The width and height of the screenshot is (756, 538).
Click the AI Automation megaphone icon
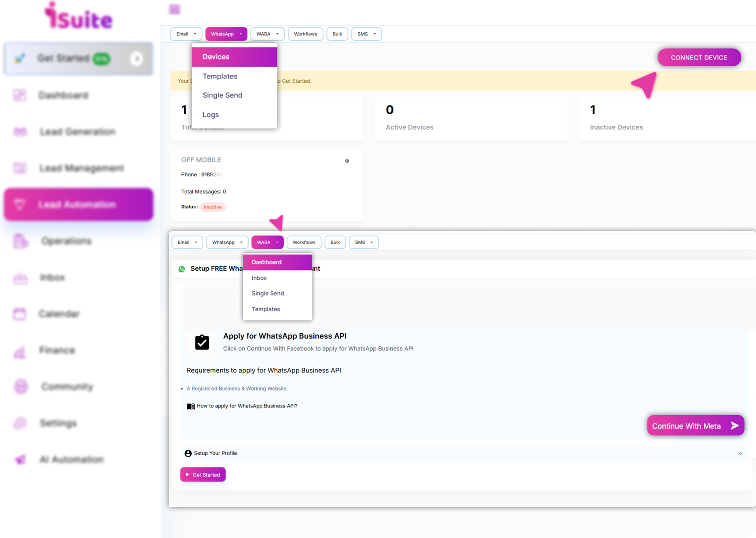(x=20, y=460)
